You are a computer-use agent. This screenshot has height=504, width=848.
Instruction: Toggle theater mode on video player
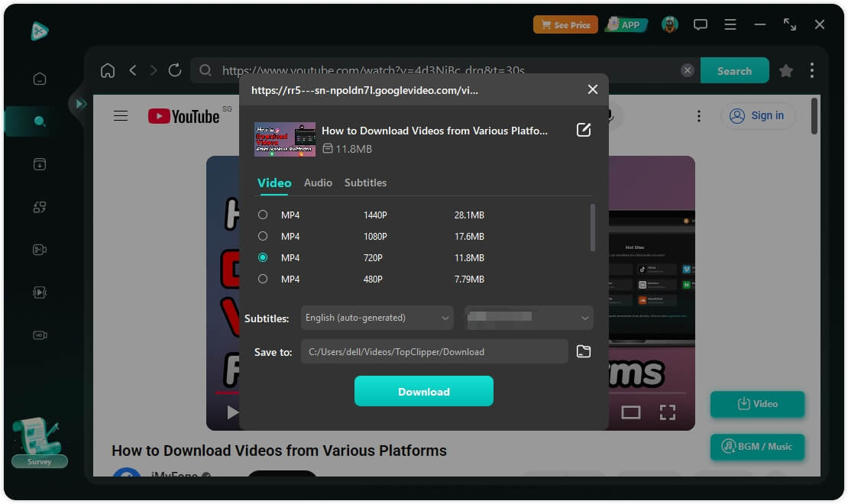click(x=630, y=412)
